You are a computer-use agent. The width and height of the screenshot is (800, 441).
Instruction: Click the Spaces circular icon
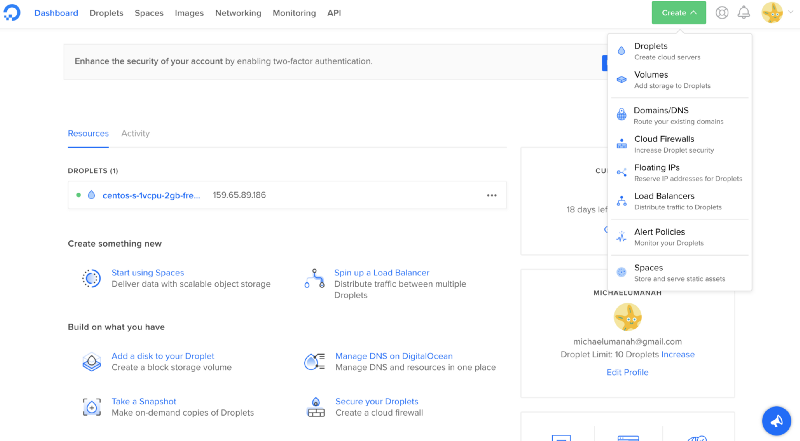pos(92,278)
